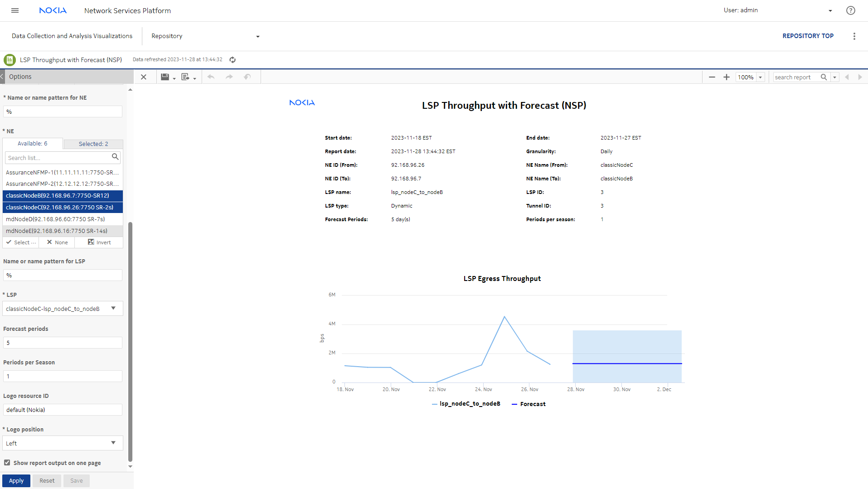Image resolution: width=868 pixels, height=489 pixels.
Task: Open the export report icon menu
Action: coord(186,77)
